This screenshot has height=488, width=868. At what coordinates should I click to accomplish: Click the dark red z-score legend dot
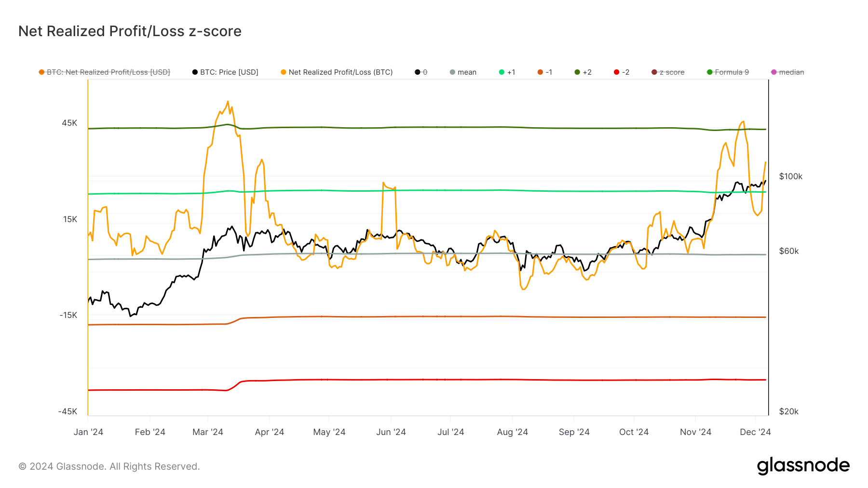(654, 72)
